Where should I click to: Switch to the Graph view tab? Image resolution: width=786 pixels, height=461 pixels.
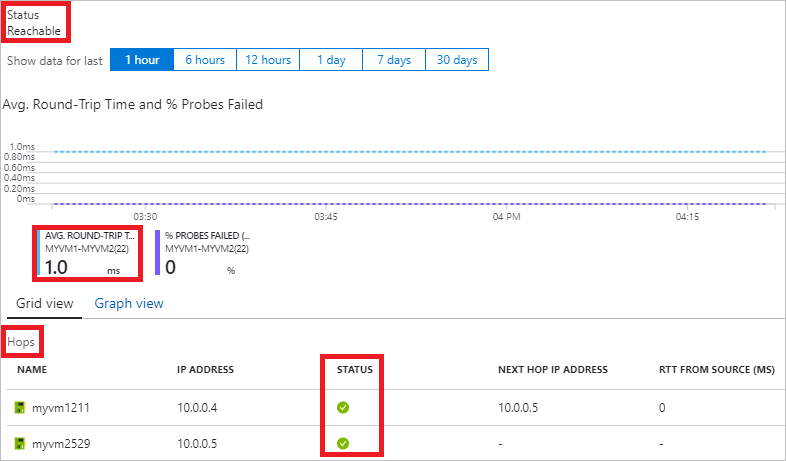tap(129, 304)
